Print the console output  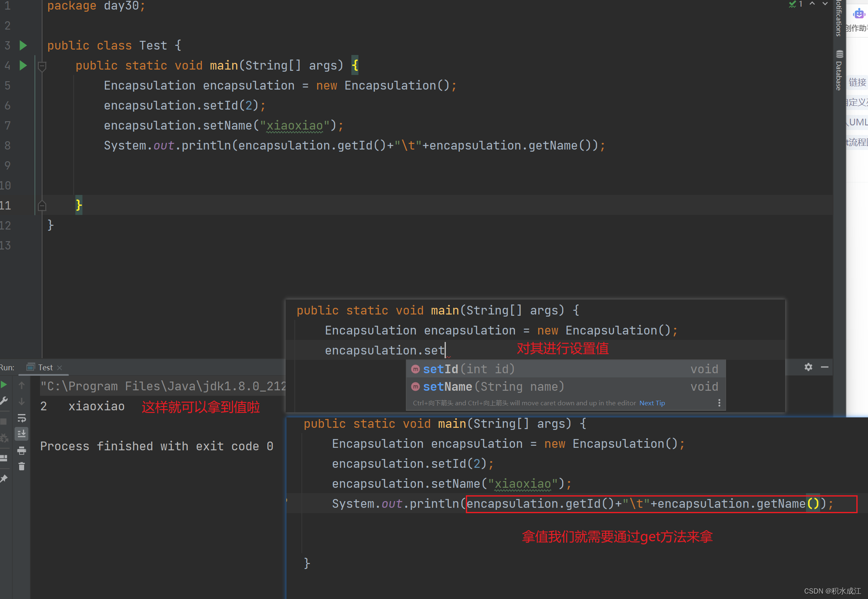coord(22,450)
